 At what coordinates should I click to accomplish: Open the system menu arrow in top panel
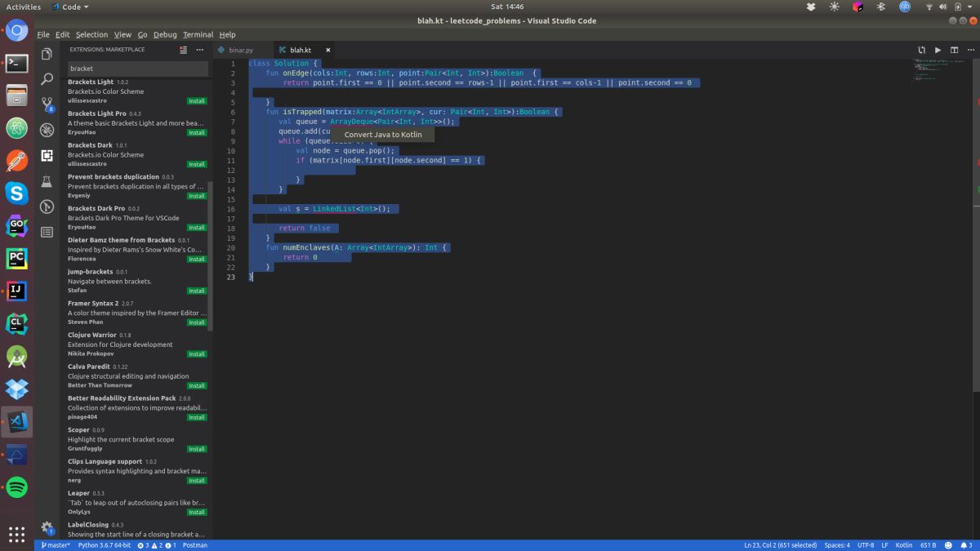coord(970,7)
